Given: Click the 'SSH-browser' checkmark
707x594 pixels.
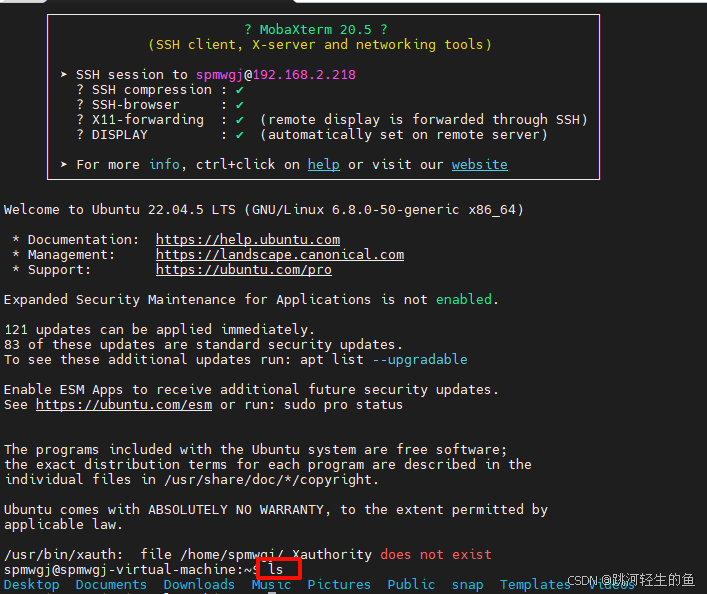Looking at the screenshot, I should tap(239, 105).
